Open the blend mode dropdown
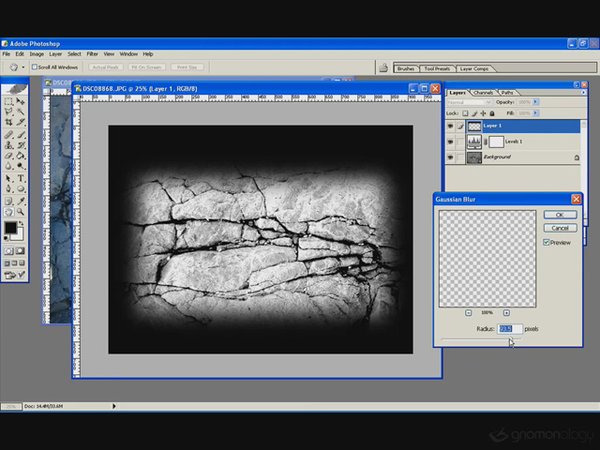Image resolution: width=600 pixels, height=450 pixels. click(x=469, y=102)
